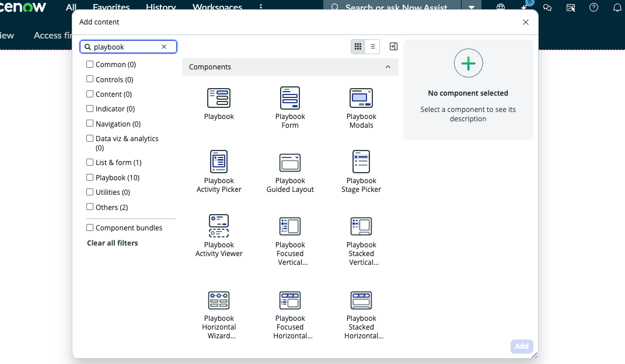Image resolution: width=625 pixels, height=364 pixels.
Task: Open the notifications bell icon
Action: (617, 8)
